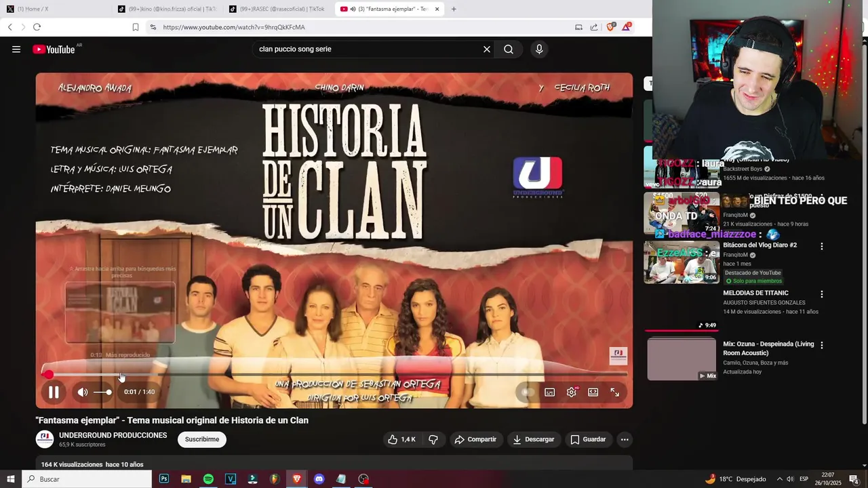The height and width of the screenshot is (488, 868).
Task: Open Brave browser taskbar icon
Action: [297, 479]
